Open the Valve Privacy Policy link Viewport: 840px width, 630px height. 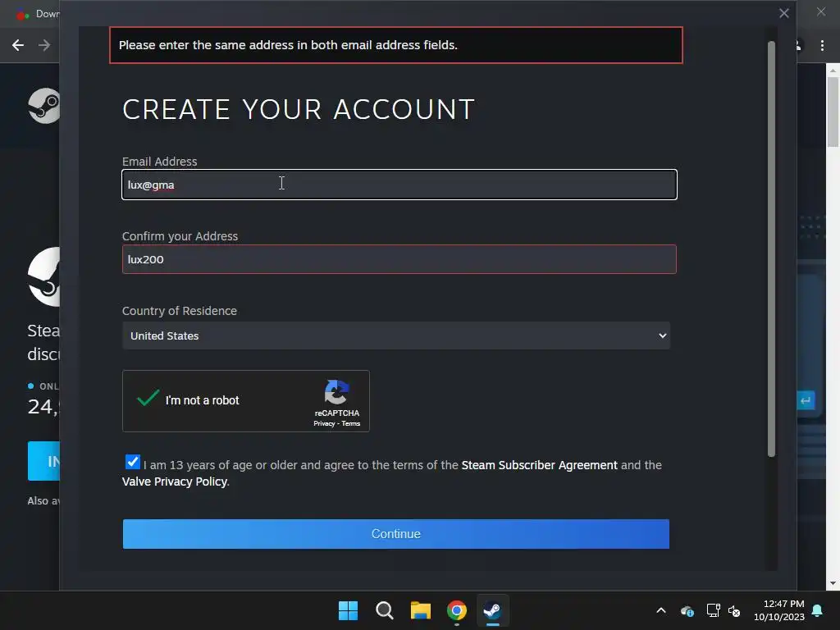(175, 482)
